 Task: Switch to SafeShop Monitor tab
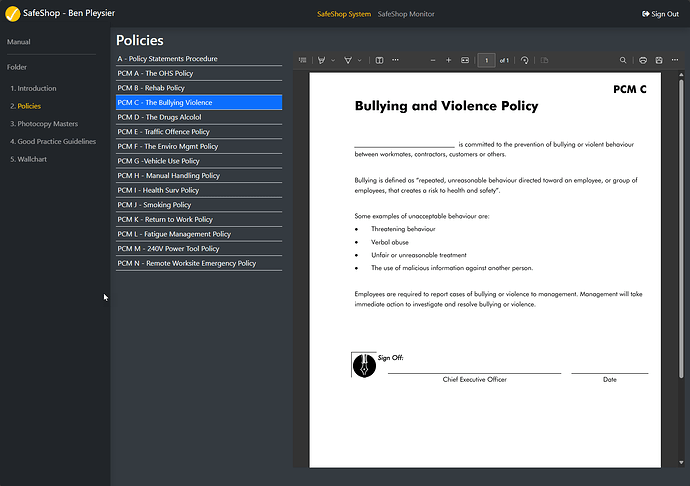(x=406, y=14)
